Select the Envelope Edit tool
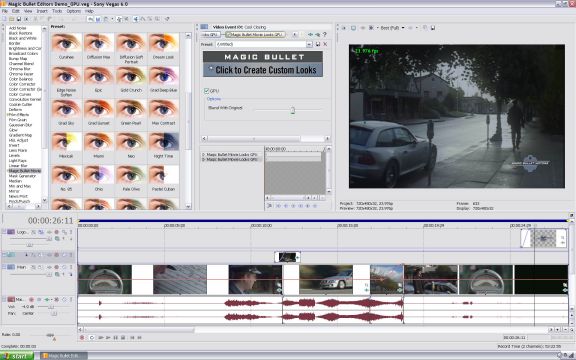The image size is (576, 360). pyautogui.click(x=143, y=19)
